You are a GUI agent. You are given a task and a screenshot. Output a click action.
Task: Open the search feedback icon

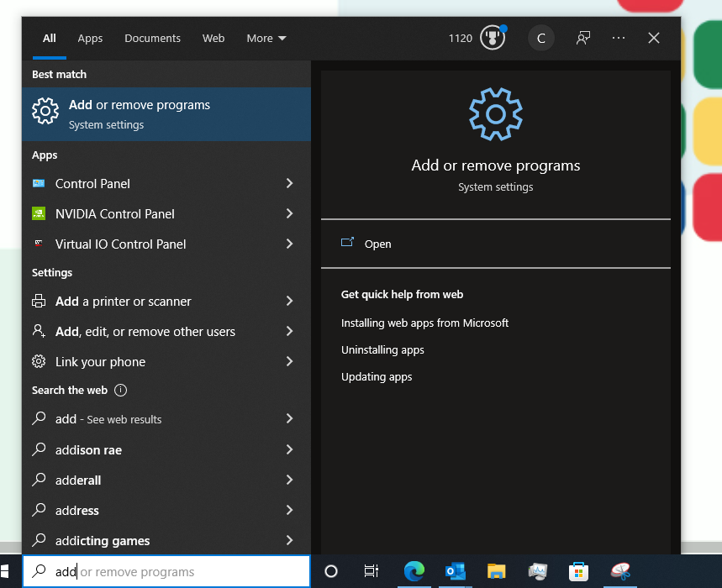point(583,38)
